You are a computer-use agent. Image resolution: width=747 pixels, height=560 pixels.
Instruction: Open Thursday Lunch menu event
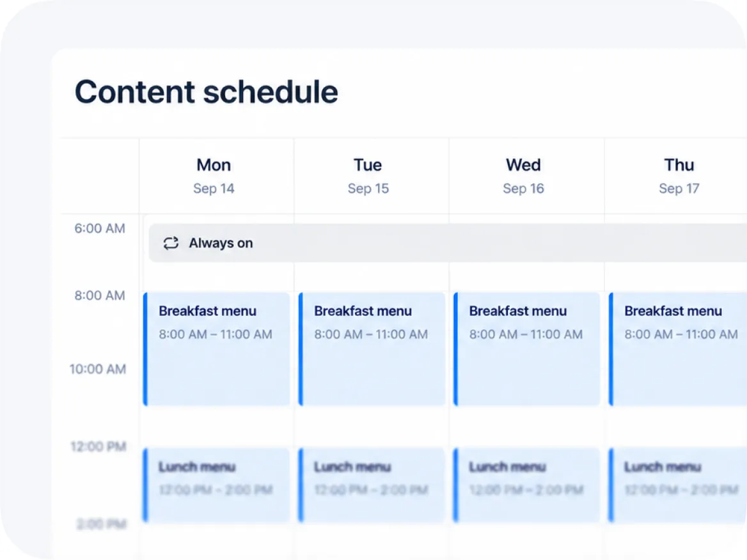click(678, 485)
